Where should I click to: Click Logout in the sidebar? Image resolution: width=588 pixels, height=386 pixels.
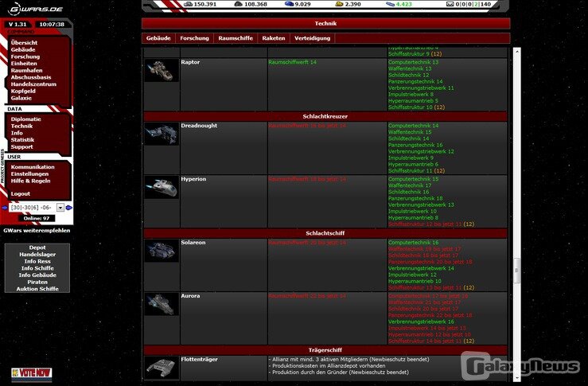(x=20, y=193)
